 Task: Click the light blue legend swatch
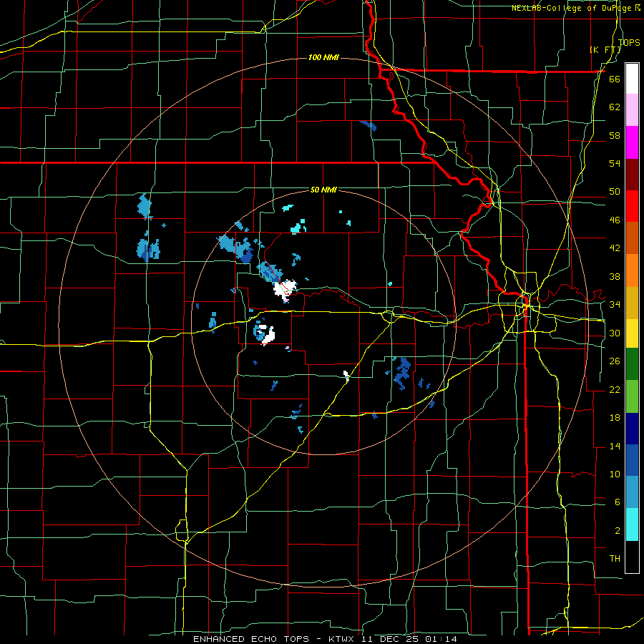pos(632,492)
